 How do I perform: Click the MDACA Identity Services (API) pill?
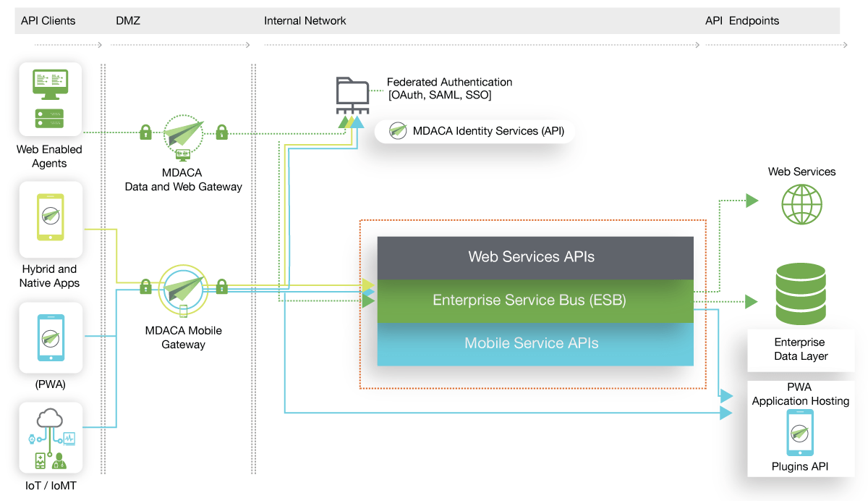pos(475,131)
